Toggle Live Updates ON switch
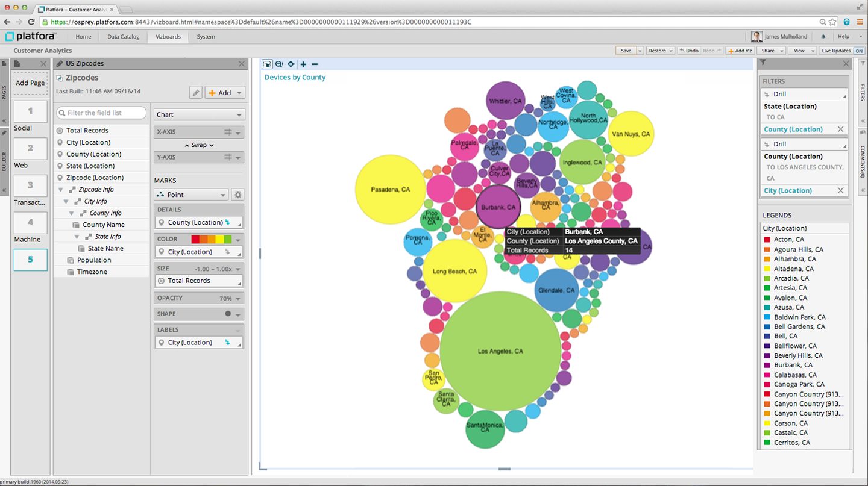The height and width of the screenshot is (486, 868). pyautogui.click(x=858, y=51)
